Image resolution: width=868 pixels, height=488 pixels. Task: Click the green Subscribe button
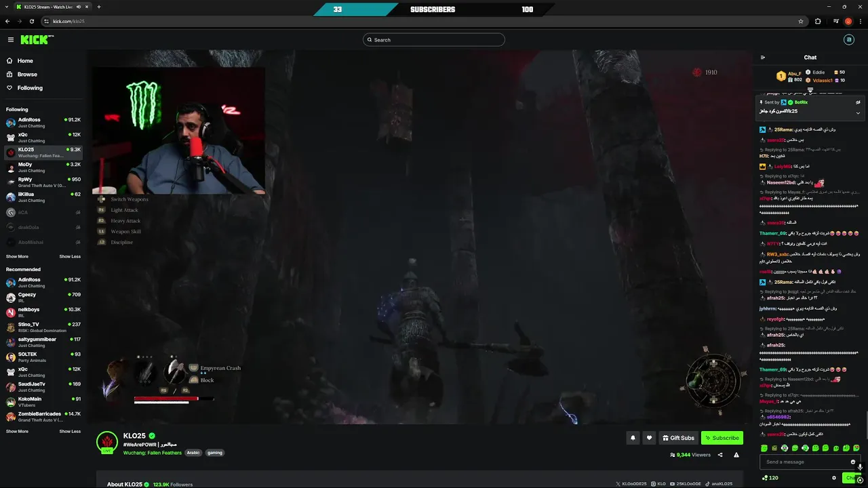pos(722,438)
